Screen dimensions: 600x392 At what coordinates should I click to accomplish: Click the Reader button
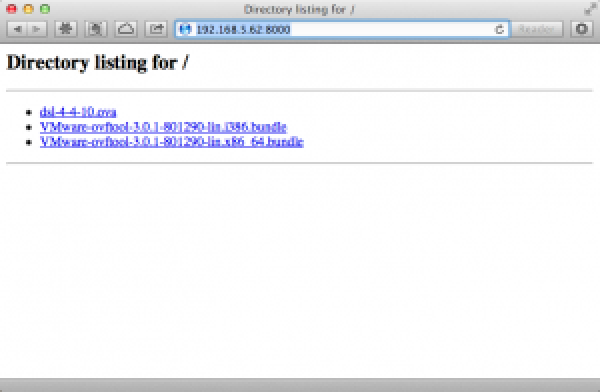point(537,29)
